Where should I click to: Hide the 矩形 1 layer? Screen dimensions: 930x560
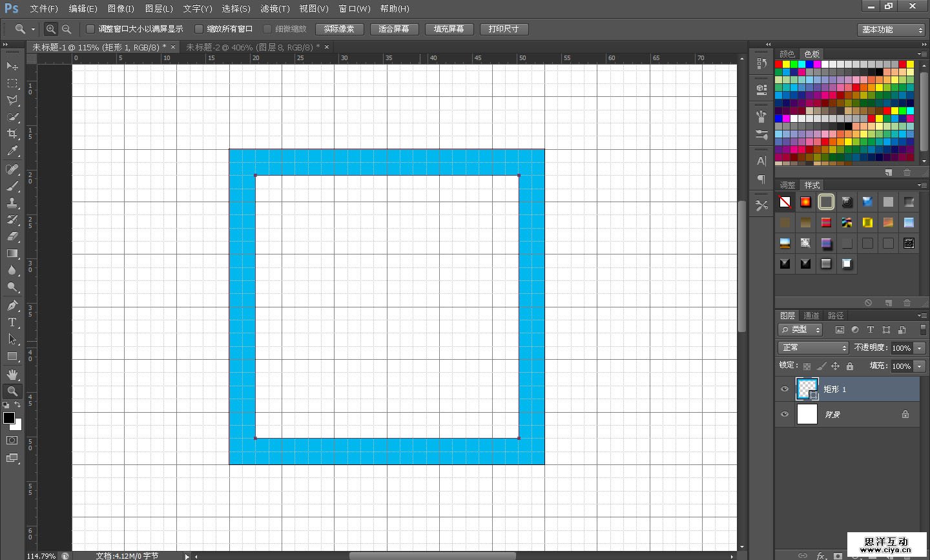coord(785,389)
